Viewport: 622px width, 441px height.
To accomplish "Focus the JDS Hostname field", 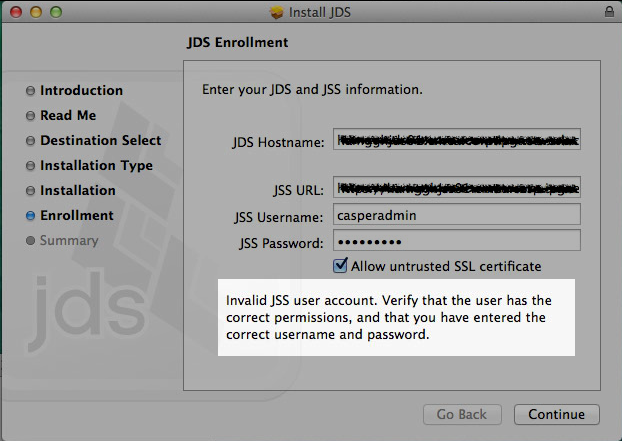I will coord(457,139).
